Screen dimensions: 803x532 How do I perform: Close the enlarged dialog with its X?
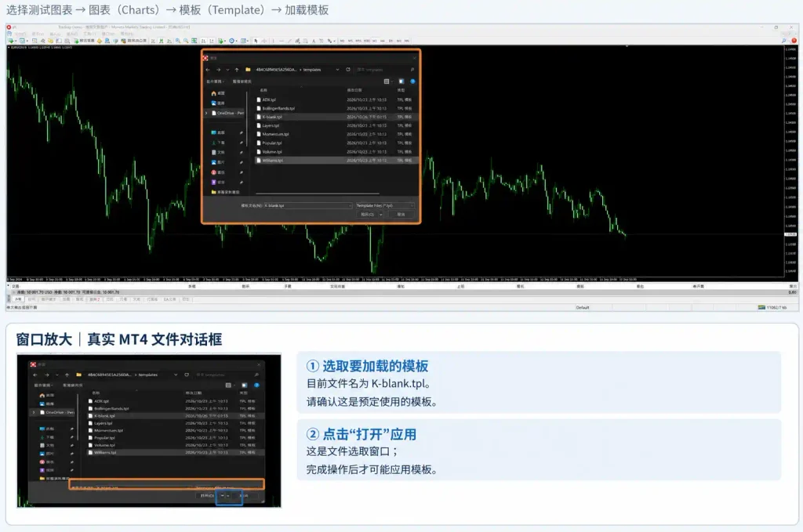(259, 365)
